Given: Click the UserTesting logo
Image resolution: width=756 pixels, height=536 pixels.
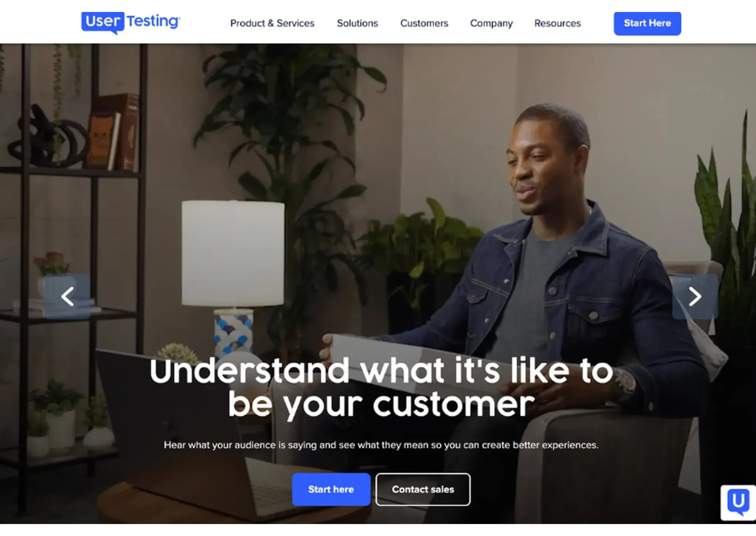Looking at the screenshot, I should (x=131, y=23).
